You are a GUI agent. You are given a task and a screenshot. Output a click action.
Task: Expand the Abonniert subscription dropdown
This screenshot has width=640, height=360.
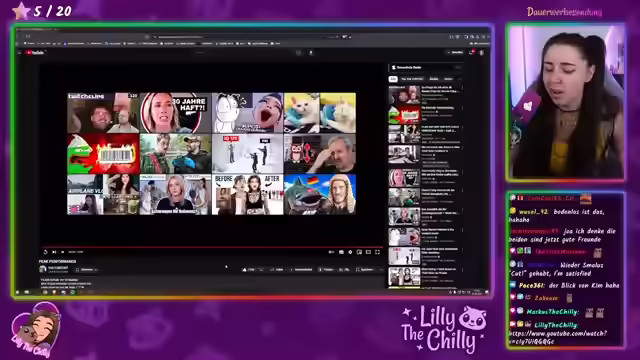[87, 270]
